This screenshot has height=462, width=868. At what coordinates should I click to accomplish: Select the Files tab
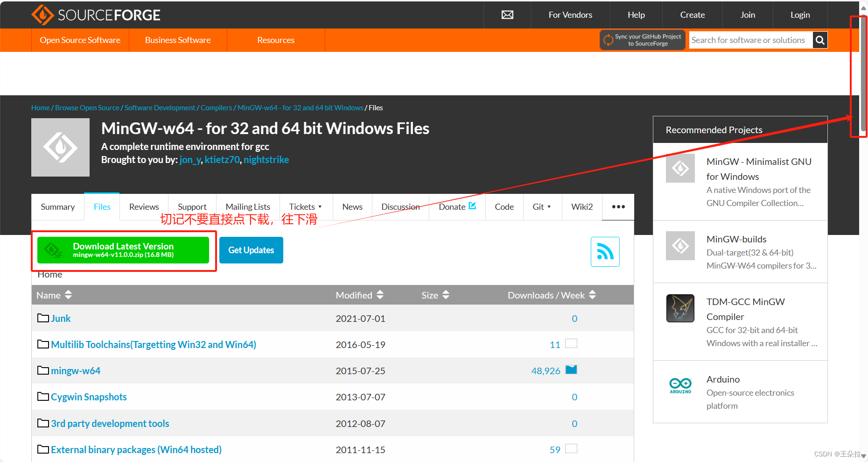(x=102, y=207)
